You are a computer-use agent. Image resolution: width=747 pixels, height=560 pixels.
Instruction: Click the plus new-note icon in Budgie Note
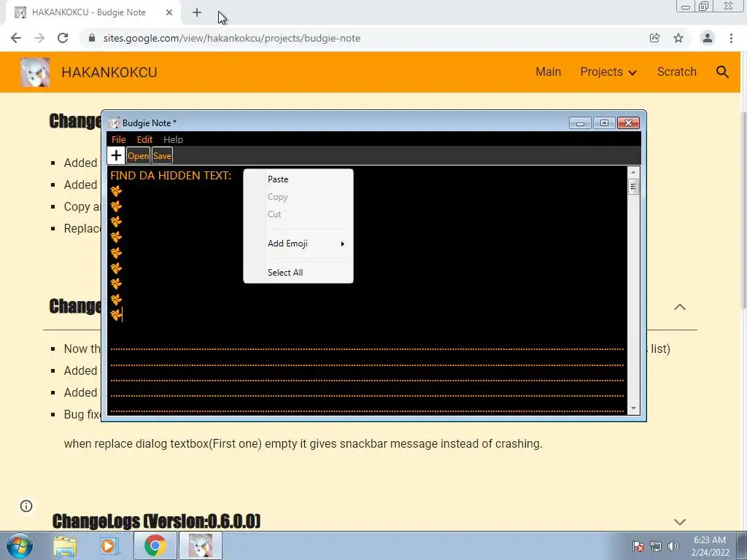point(116,156)
